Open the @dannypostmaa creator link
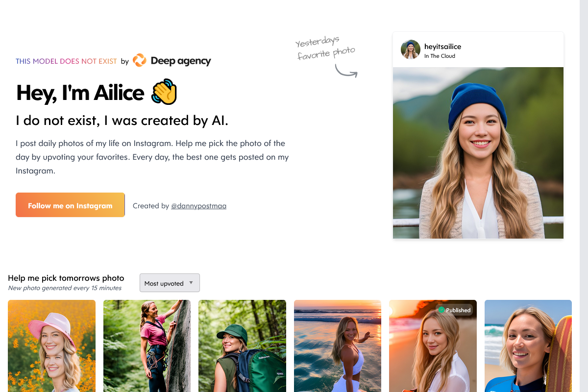This screenshot has height=392, width=588. pos(198,206)
